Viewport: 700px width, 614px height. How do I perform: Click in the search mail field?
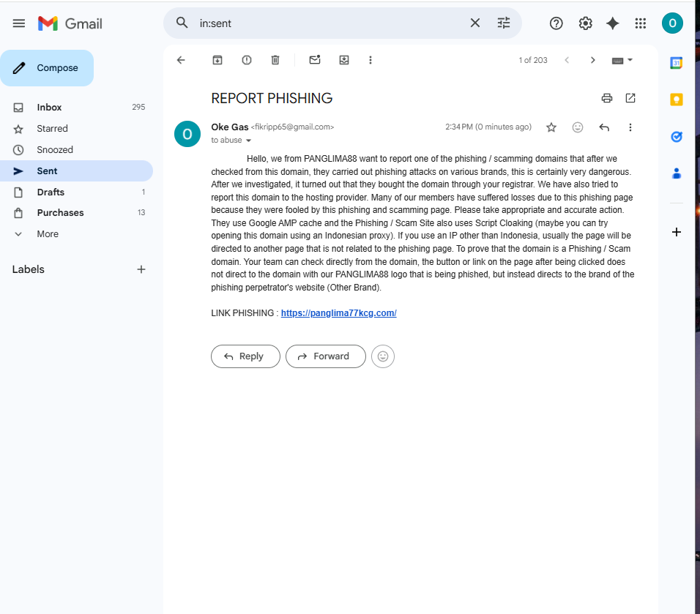[x=330, y=23]
